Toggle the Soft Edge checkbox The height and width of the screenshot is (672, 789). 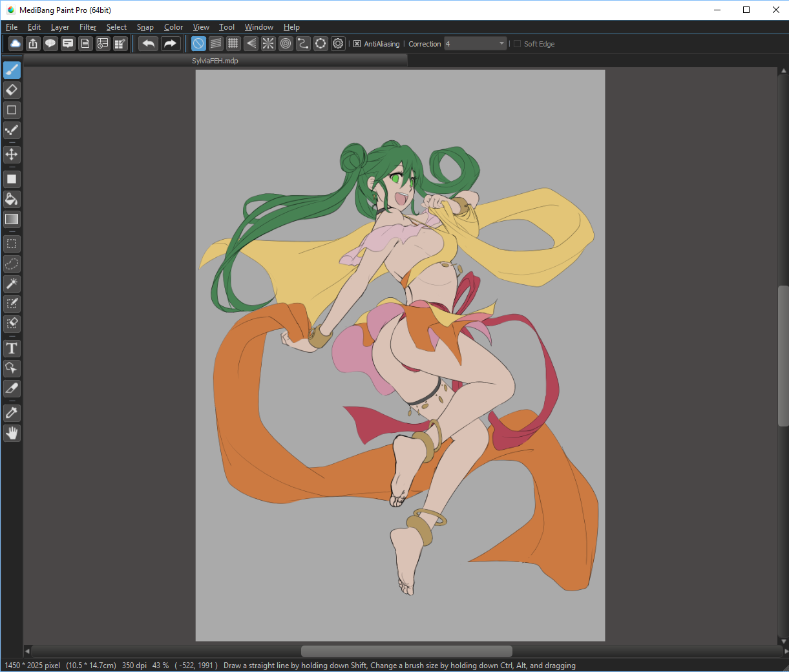pos(517,44)
